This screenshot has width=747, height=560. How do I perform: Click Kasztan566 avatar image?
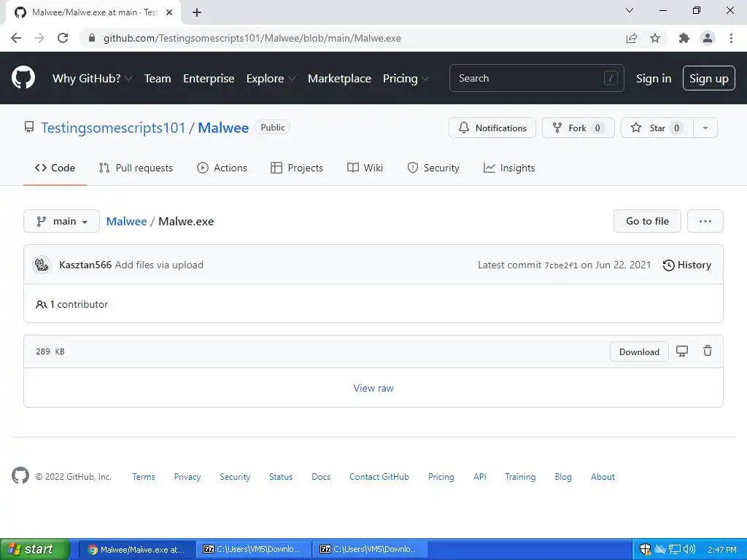click(42, 265)
